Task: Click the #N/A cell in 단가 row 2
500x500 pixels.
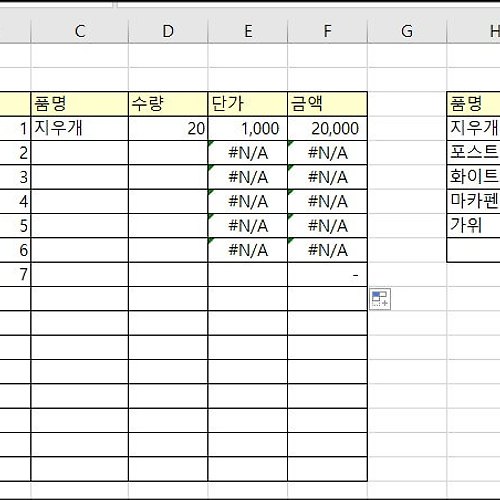Action: pyautogui.click(x=248, y=153)
